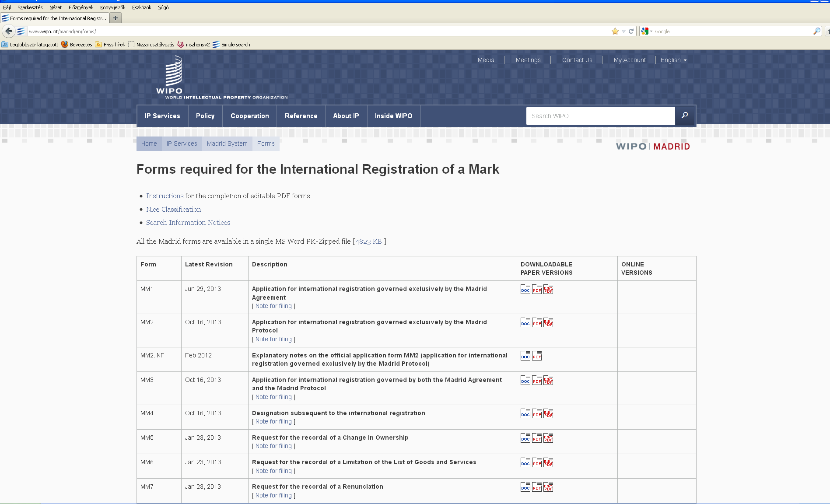Image resolution: width=830 pixels, height=504 pixels.
Task: Open MM5 editable PDF version
Action: coord(548,438)
